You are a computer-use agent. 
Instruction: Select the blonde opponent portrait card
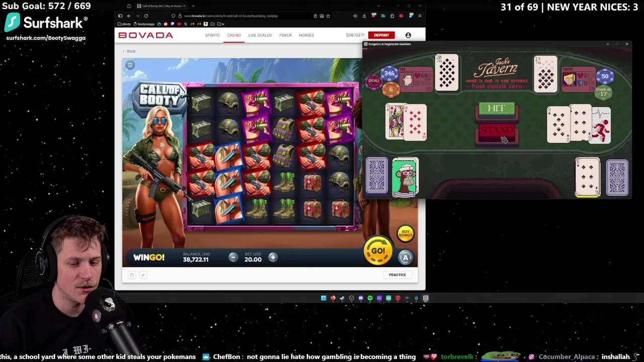click(578, 79)
